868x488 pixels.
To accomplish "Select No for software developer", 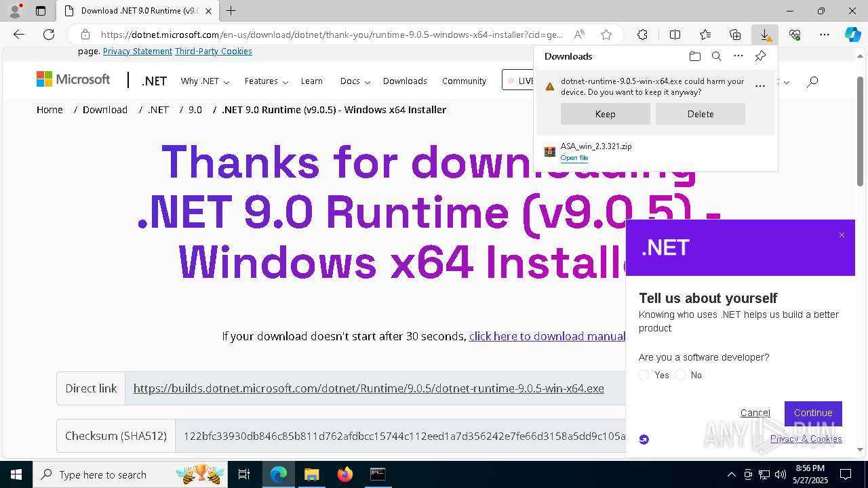I will click(x=680, y=375).
